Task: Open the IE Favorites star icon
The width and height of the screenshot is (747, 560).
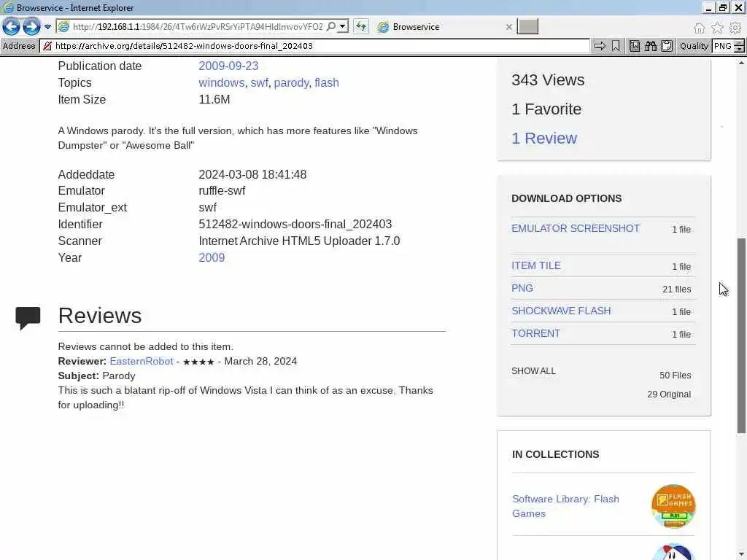Action: click(717, 28)
